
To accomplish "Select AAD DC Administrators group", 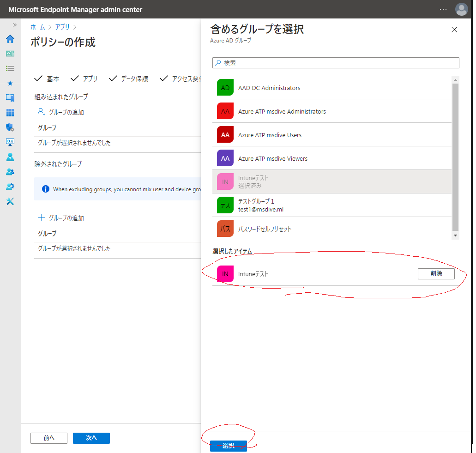I will [332, 87].
